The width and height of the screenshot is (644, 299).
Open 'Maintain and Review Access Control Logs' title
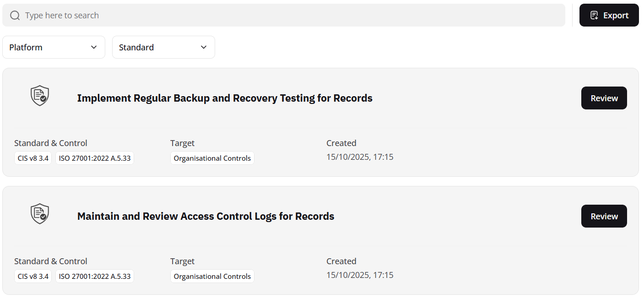(206, 216)
